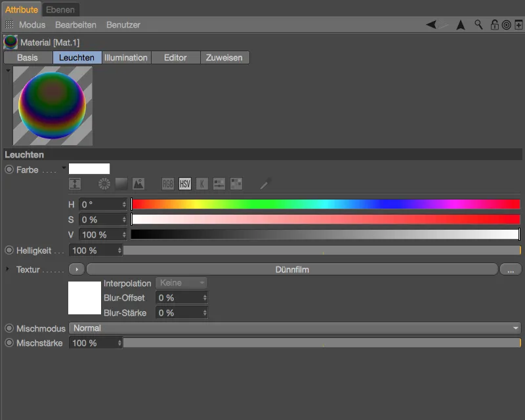
Task: Click the target mode circle icon
Action: (x=507, y=25)
